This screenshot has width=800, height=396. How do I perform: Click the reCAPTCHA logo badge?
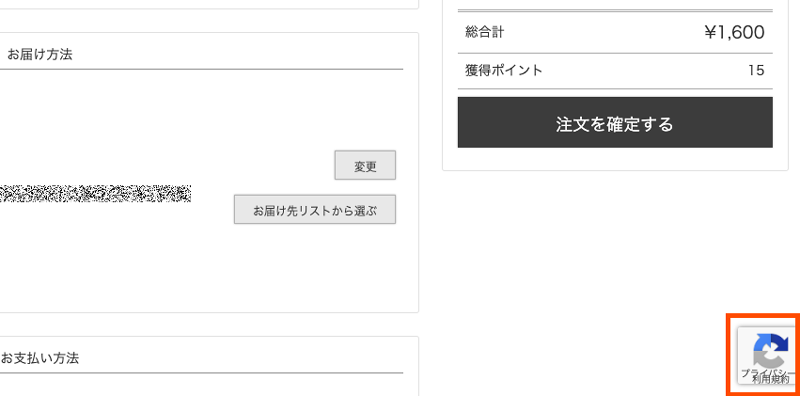(767, 356)
